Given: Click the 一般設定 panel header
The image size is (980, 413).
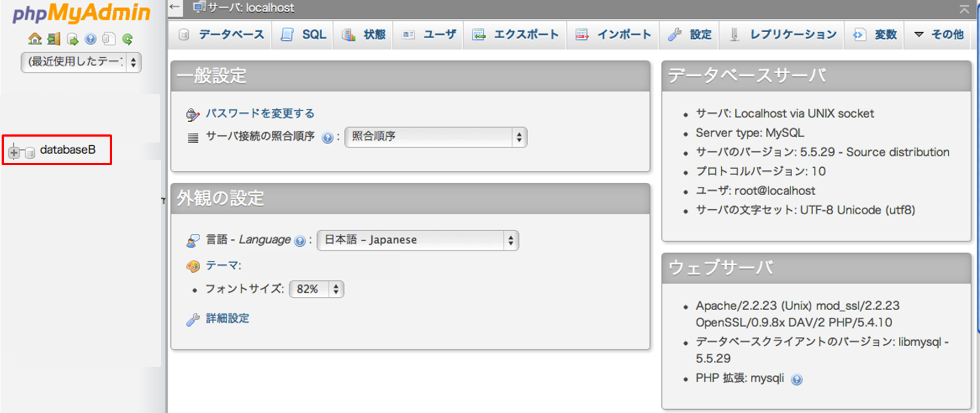Looking at the screenshot, I should point(410,76).
